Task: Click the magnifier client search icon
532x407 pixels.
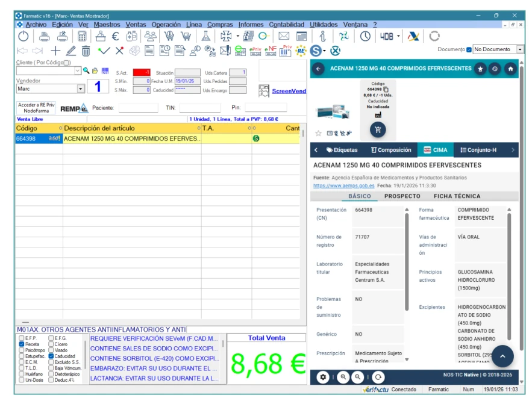Action: (x=86, y=70)
